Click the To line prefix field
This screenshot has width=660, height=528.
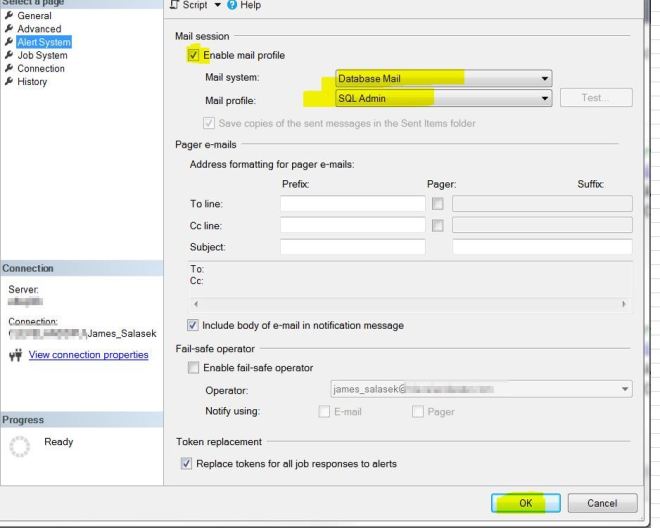click(x=352, y=204)
